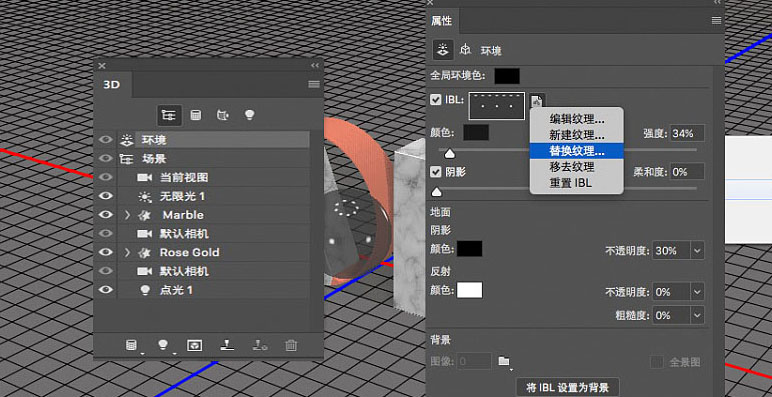
Task: Click the bulb icon of 点光 1
Action: [x=145, y=290]
